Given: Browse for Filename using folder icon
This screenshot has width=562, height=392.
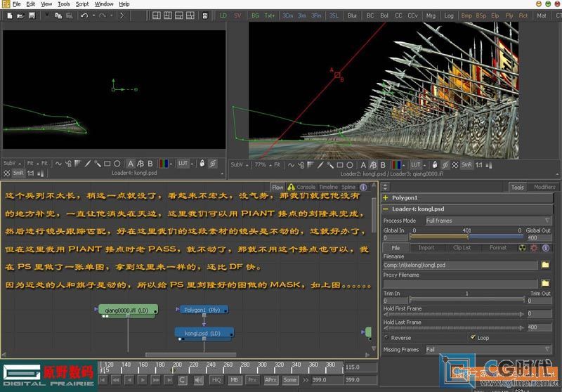Looking at the screenshot, I should tap(545, 265).
